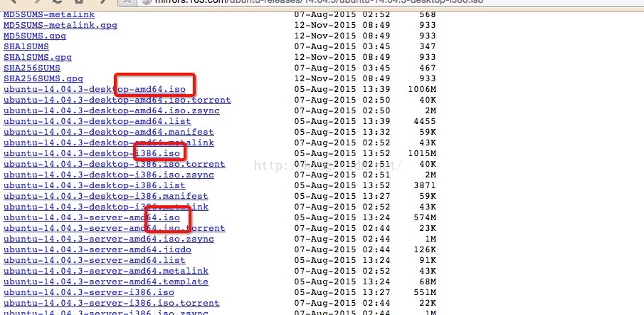The width and height of the screenshot is (644, 315).
Task: Click the desktop-i386.manifest link
Action: tap(105, 196)
